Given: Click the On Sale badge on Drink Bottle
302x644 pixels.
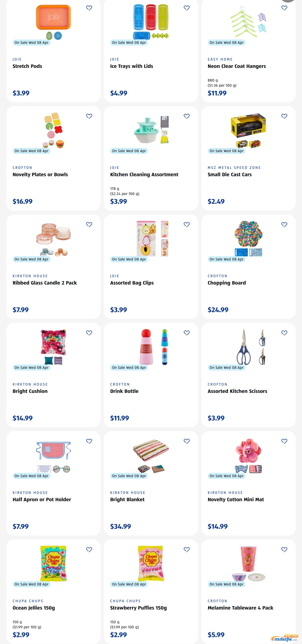Looking at the screenshot, I should click(129, 368).
